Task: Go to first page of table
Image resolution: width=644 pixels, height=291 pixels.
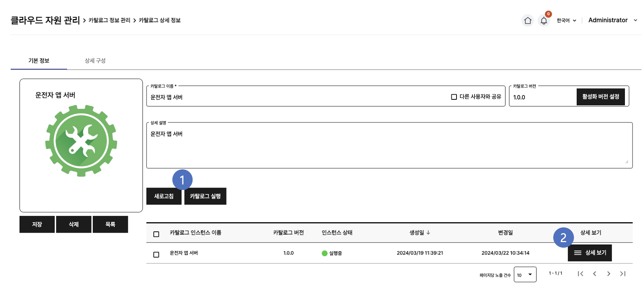Action: pyautogui.click(x=580, y=274)
